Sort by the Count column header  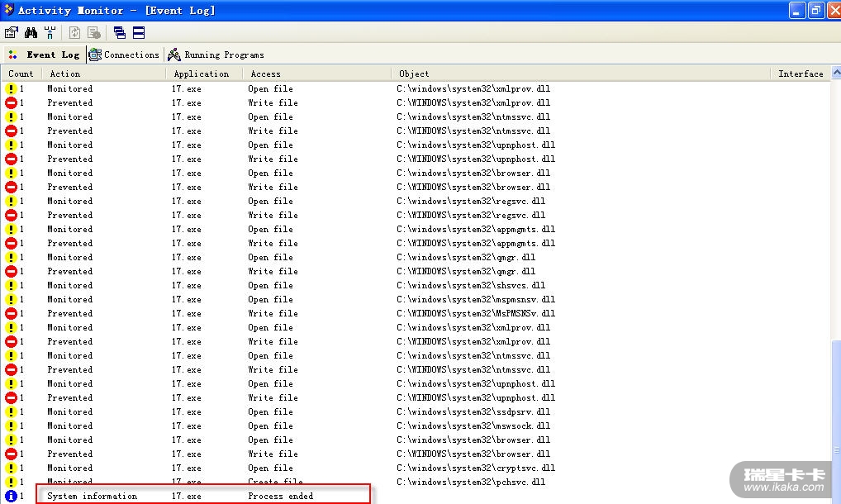[x=21, y=74]
